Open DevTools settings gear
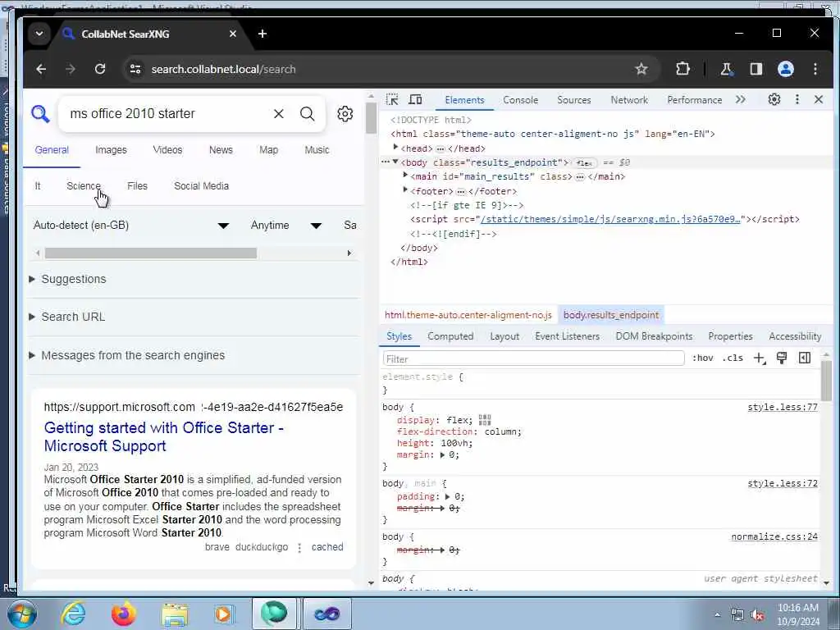The width and height of the screenshot is (840, 630). click(774, 99)
